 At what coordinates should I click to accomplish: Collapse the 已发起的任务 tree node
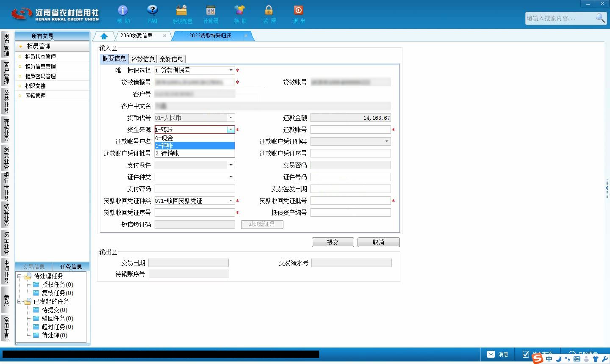(x=19, y=301)
